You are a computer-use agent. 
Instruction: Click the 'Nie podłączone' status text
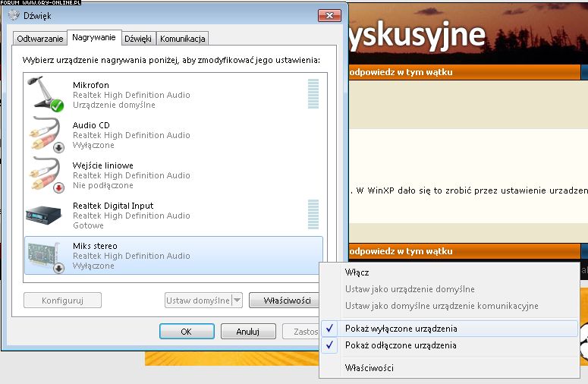pos(103,185)
